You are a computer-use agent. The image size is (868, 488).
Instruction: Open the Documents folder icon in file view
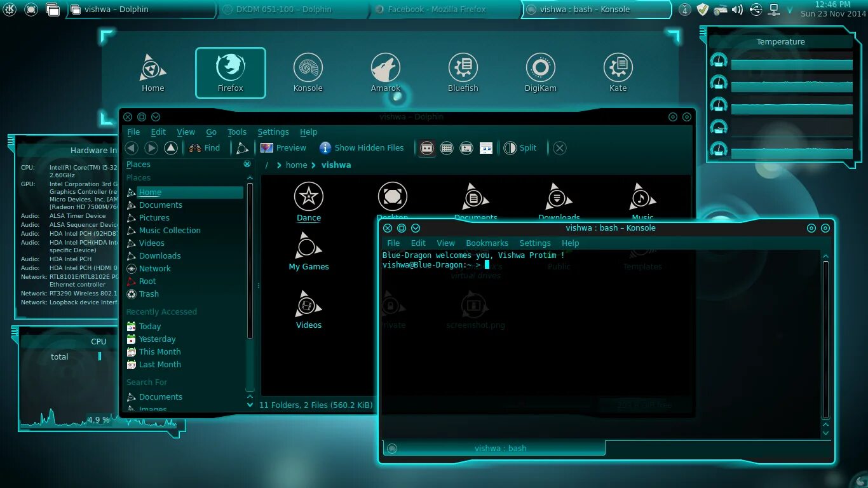point(475,202)
